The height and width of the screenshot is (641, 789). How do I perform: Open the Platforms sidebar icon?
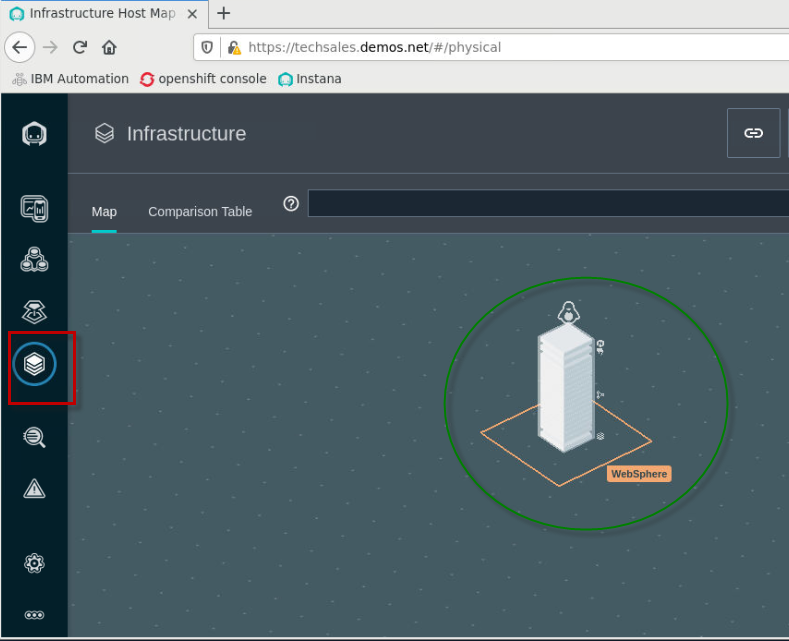click(x=34, y=311)
